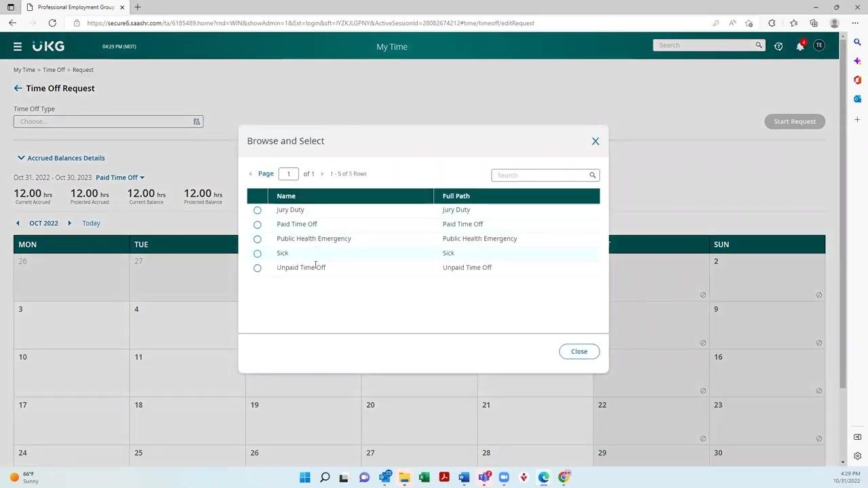Click the dialog Close button
Image resolution: width=868 pixels, height=488 pixels.
[x=579, y=351]
